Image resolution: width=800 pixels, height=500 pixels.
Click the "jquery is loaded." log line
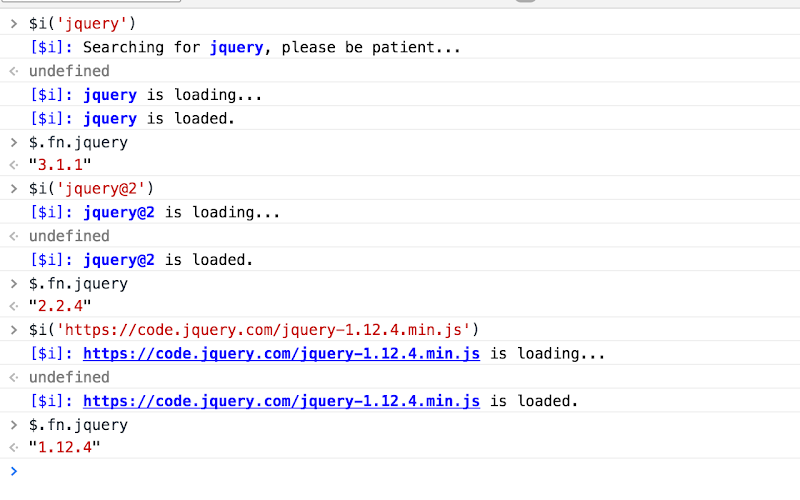[x=132, y=118]
